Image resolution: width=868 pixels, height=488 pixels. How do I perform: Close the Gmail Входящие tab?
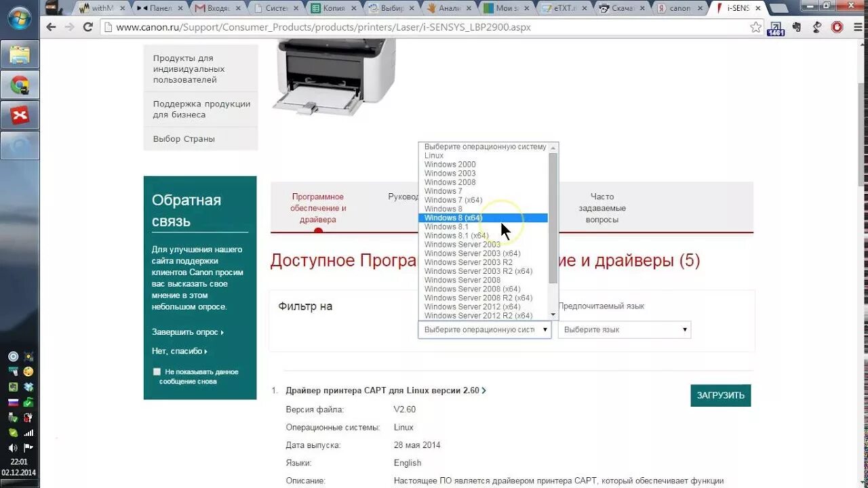(x=238, y=8)
